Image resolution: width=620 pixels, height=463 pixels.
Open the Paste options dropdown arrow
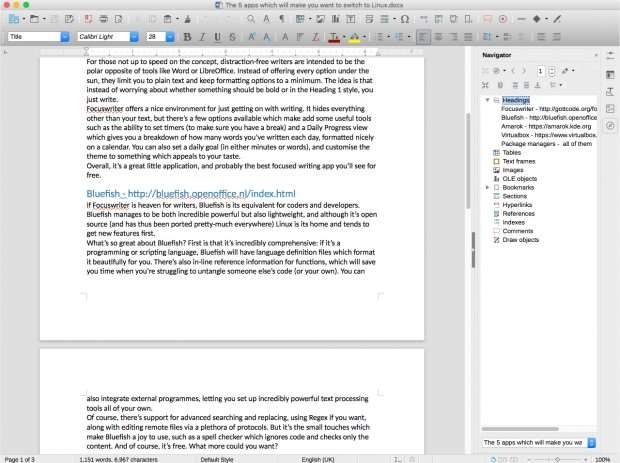[x=178, y=19]
